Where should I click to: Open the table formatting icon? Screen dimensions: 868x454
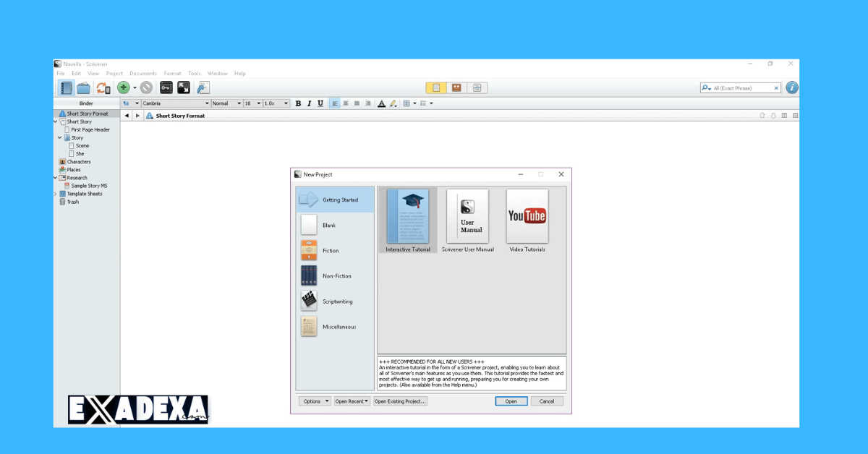pyautogui.click(x=407, y=103)
